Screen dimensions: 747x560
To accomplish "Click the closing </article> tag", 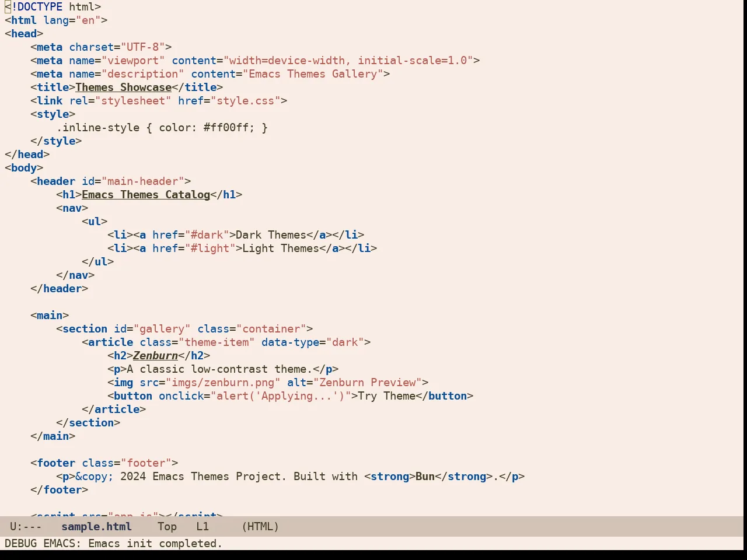I will [114, 409].
